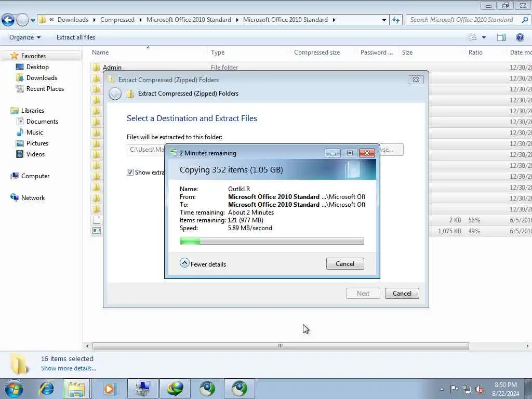Close the Extract Compressed Folders dialog
532x399 pixels.
click(x=416, y=79)
